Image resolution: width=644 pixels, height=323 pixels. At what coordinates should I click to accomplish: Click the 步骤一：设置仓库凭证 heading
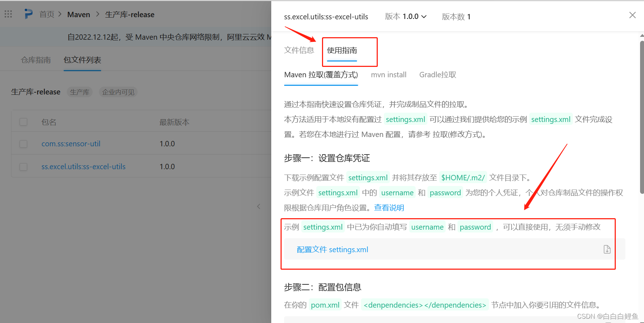click(327, 158)
